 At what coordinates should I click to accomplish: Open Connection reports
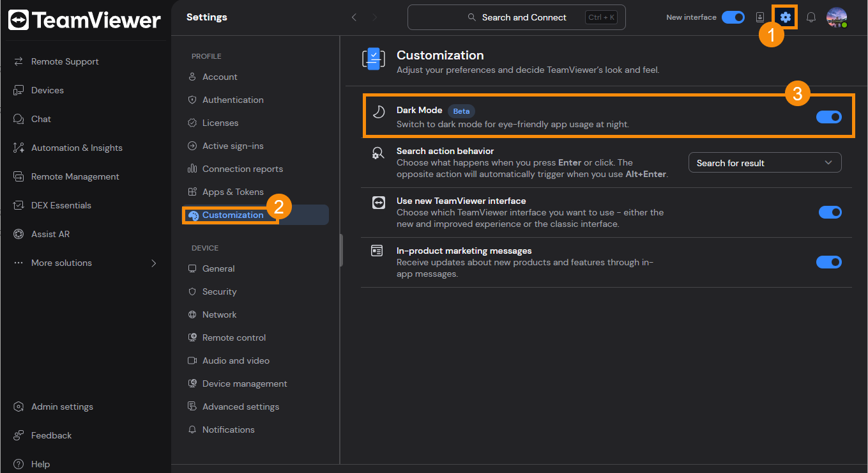[243, 169]
